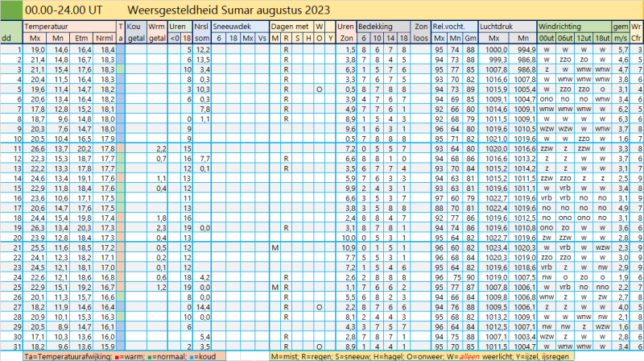Click the 'Vs' snow cover header

coord(262,38)
